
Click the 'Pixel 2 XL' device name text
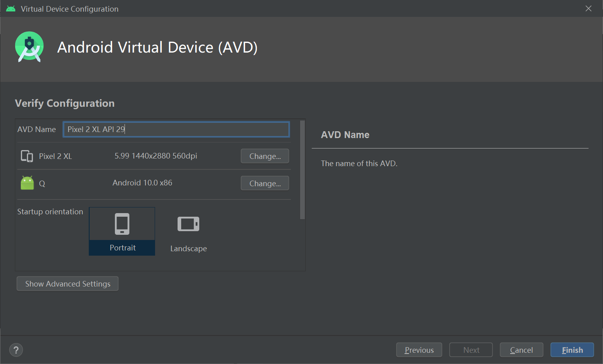click(55, 156)
